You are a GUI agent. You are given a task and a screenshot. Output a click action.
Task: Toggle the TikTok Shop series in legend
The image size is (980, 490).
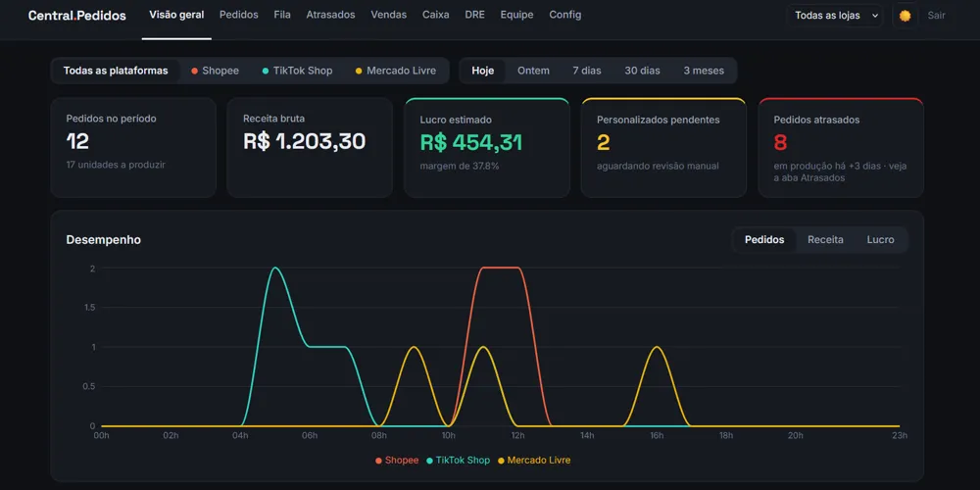[458, 461]
